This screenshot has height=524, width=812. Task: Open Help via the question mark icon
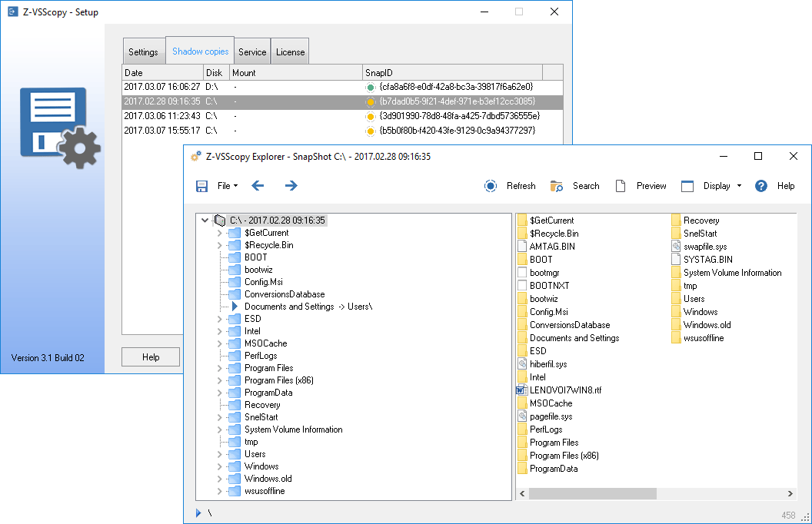coord(761,186)
